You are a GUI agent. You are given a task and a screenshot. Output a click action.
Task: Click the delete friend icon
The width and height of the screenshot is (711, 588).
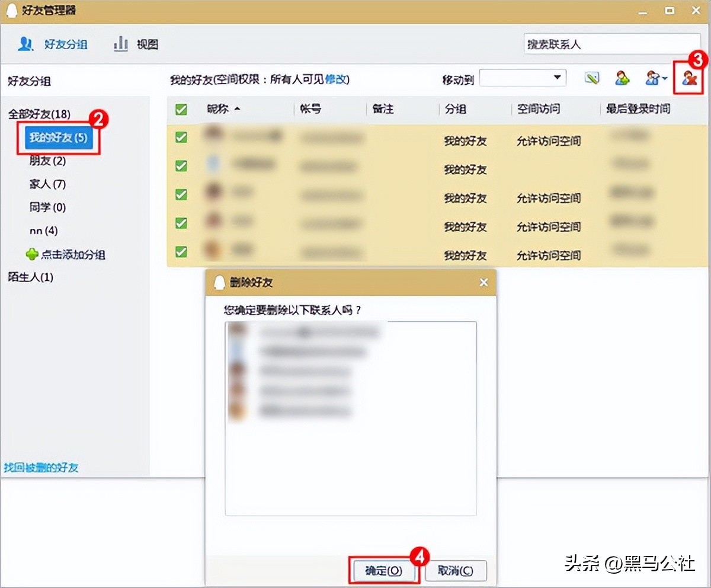point(688,78)
